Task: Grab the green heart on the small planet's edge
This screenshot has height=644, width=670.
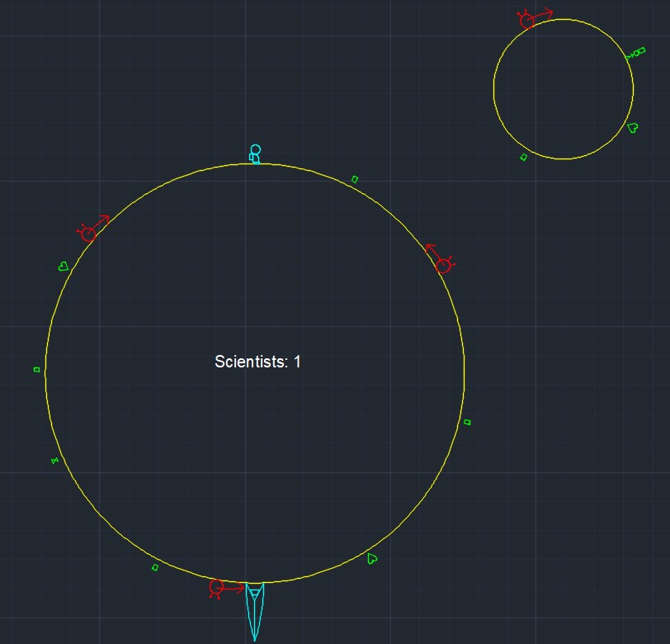Action: click(632, 129)
